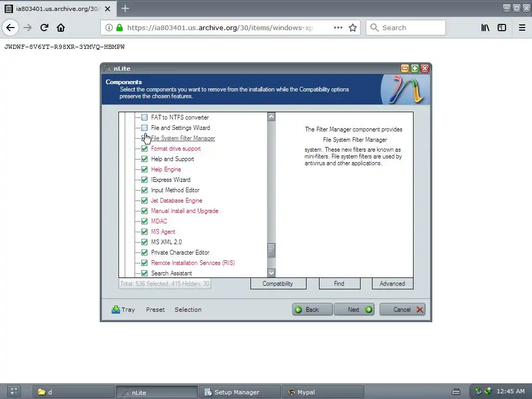Toggle MS Agent checkbox
Screen dimensions: 532x399
tap(144, 232)
